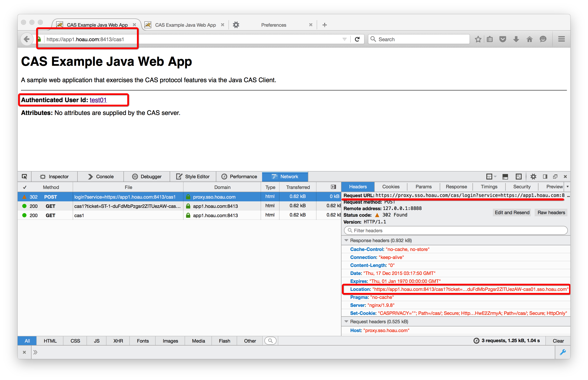Collapse the Response headers section
This screenshot has width=588, height=380.
click(346, 240)
